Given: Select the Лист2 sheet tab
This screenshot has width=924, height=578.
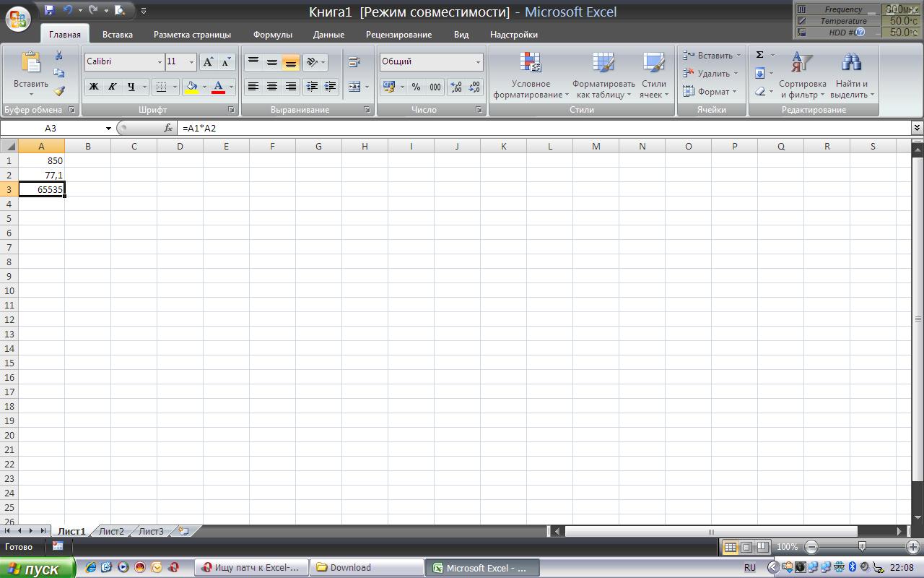Looking at the screenshot, I should [113, 530].
